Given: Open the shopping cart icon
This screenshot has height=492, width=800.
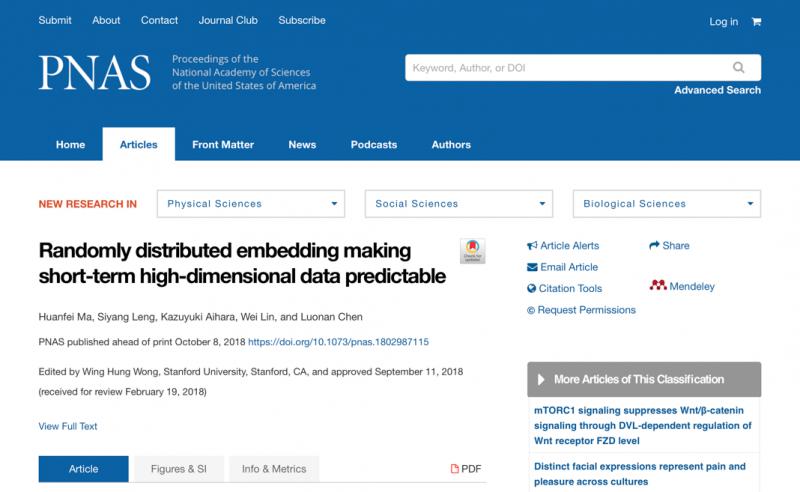Looking at the screenshot, I should [756, 22].
